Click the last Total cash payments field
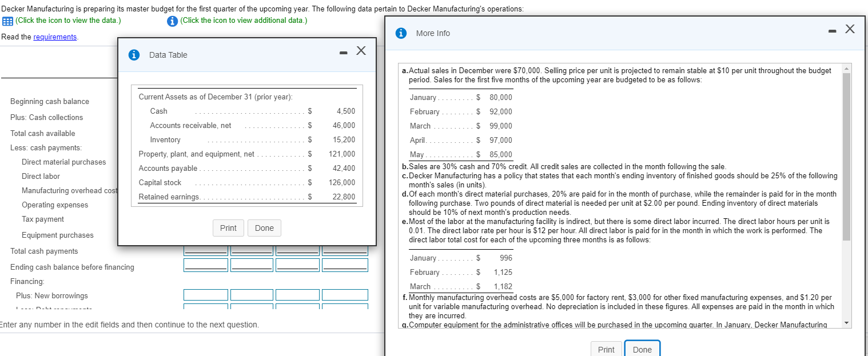Screen dimensions: 868x356 344,250
